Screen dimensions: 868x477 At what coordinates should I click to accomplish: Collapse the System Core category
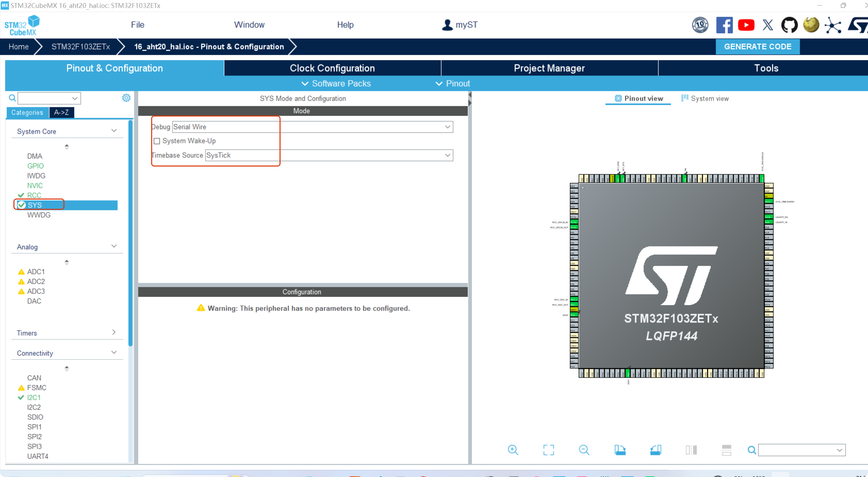pyautogui.click(x=114, y=131)
